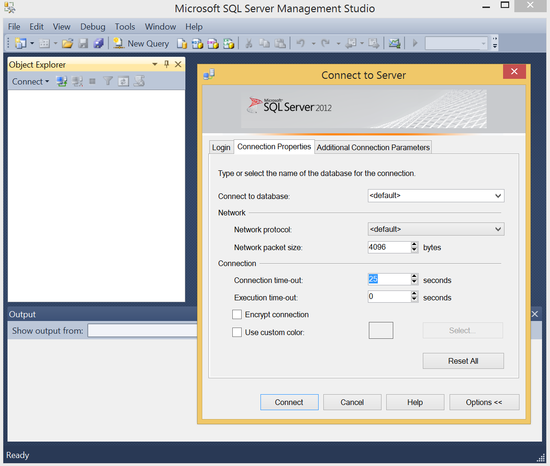Click the Connection time-out value field
Screen dimensions: 550x466
pyautogui.click(x=389, y=279)
